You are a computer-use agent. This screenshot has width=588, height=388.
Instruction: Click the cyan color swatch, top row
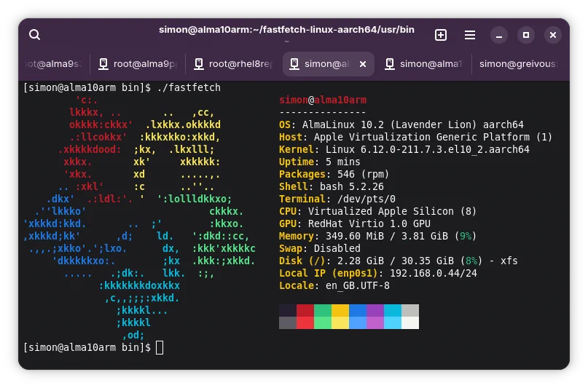(393, 311)
